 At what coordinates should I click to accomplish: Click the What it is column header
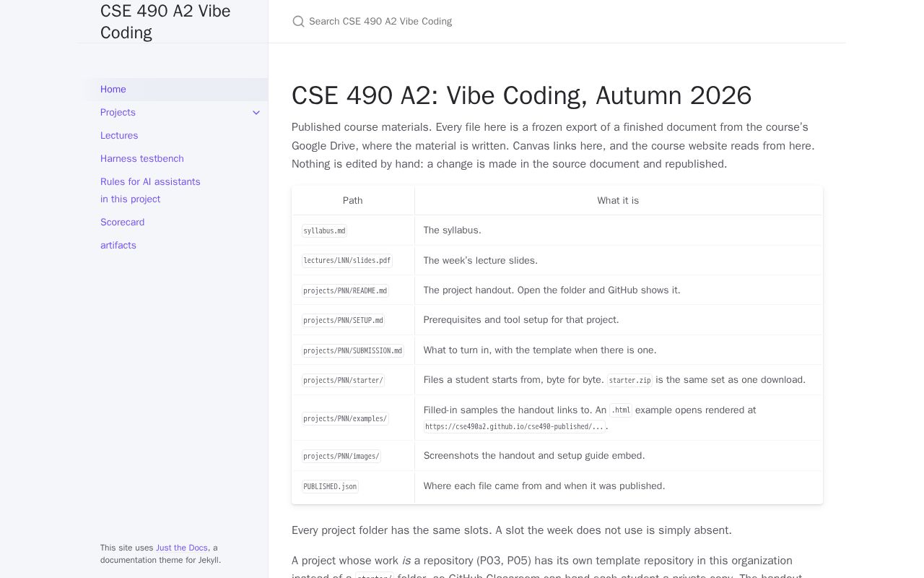(618, 201)
